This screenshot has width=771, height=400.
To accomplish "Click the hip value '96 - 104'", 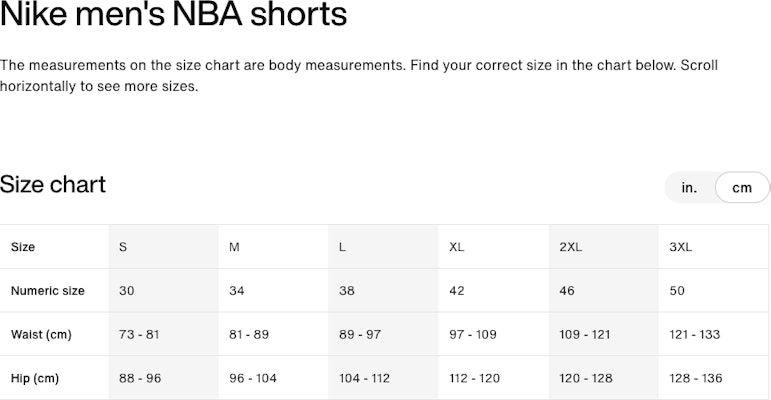I will coord(254,378).
